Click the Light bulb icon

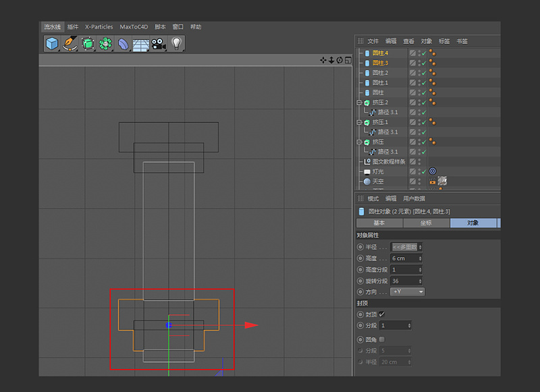pyautogui.click(x=176, y=44)
